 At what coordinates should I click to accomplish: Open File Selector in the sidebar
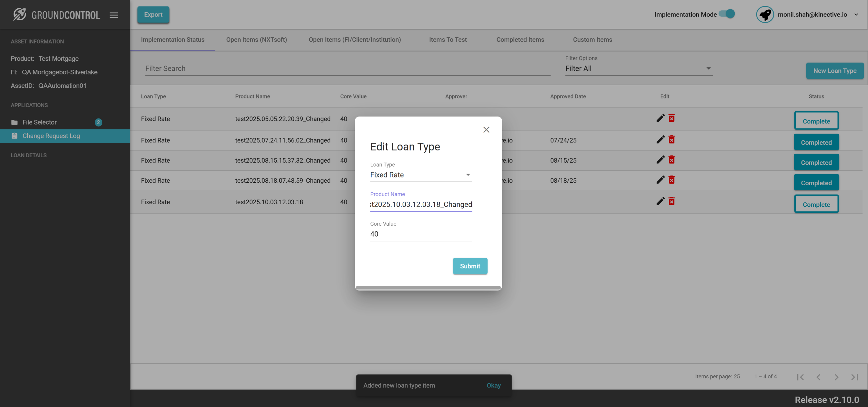coord(39,122)
